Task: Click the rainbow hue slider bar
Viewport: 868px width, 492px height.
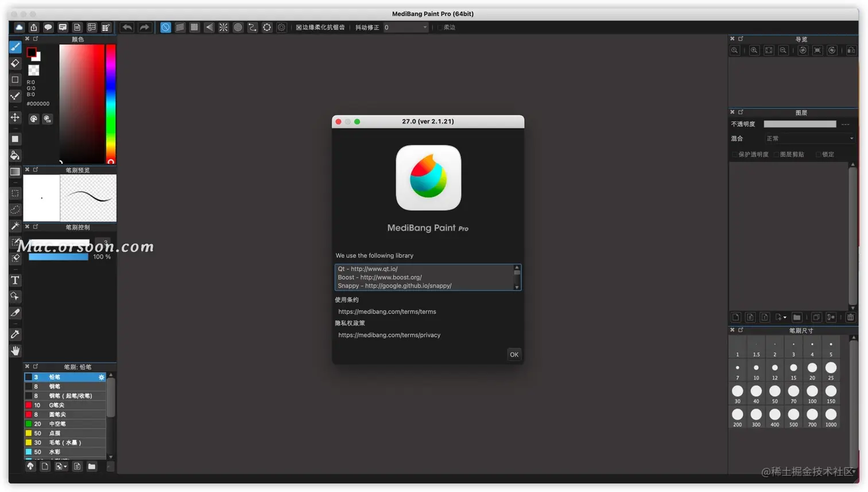Action: tap(111, 104)
